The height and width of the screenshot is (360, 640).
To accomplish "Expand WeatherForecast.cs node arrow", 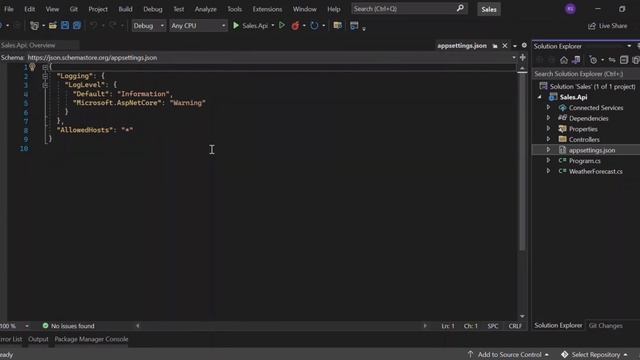I will click(548, 171).
